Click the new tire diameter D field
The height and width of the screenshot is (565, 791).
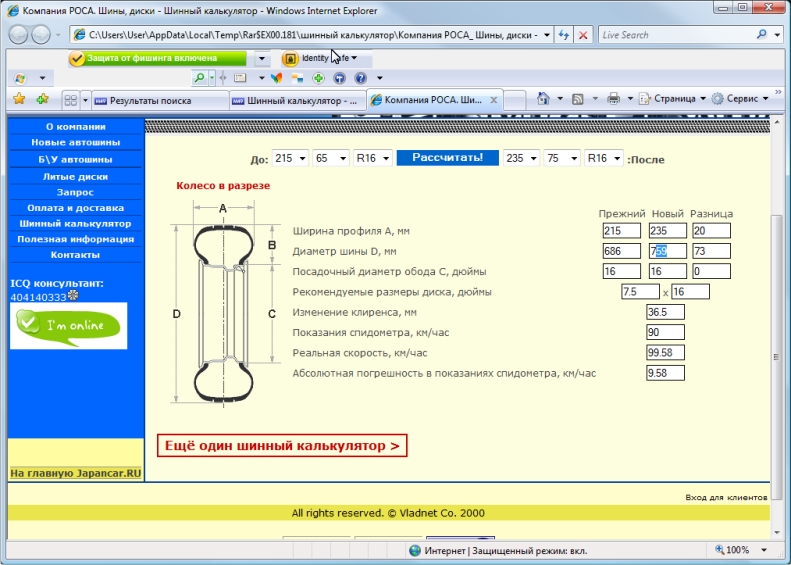coord(667,251)
